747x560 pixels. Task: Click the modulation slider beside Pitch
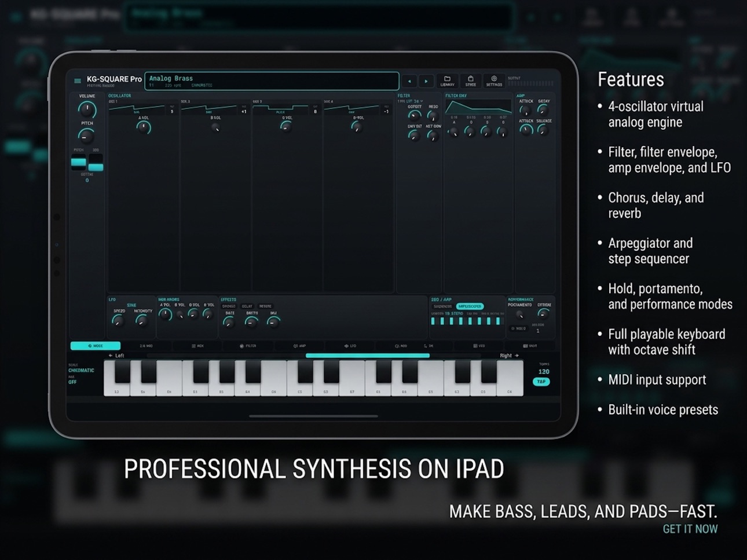click(96, 163)
